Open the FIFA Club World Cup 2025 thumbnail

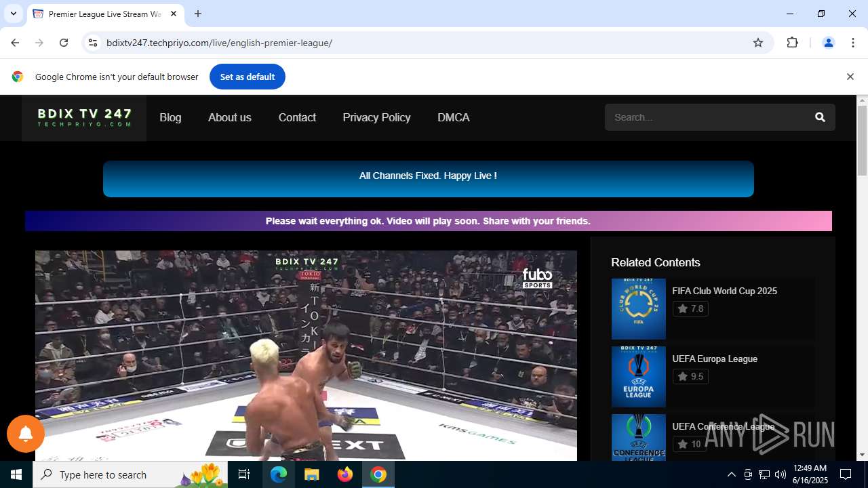coord(638,309)
